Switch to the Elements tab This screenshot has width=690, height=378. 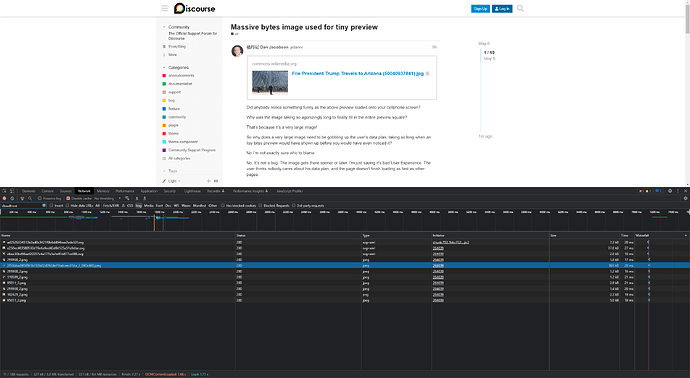pos(29,191)
